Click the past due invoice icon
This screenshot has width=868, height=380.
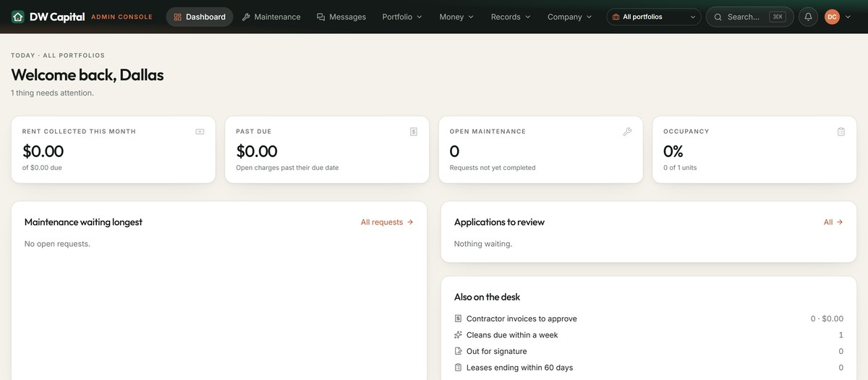coord(414,132)
